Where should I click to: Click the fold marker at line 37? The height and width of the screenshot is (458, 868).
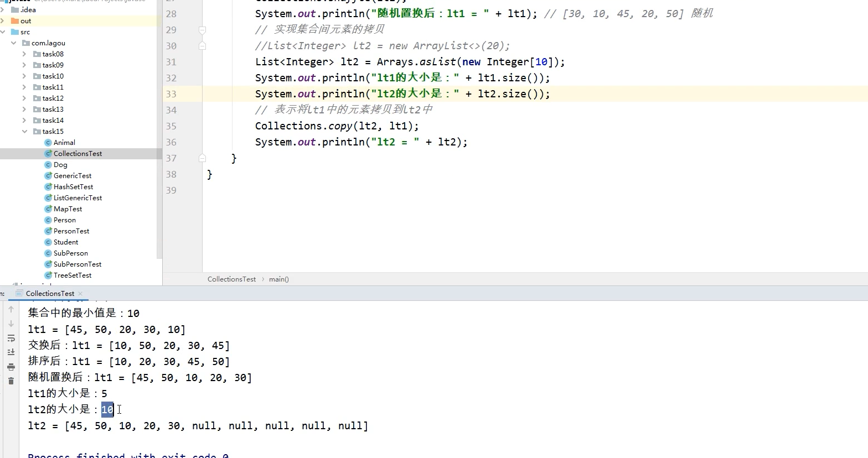tap(202, 158)
